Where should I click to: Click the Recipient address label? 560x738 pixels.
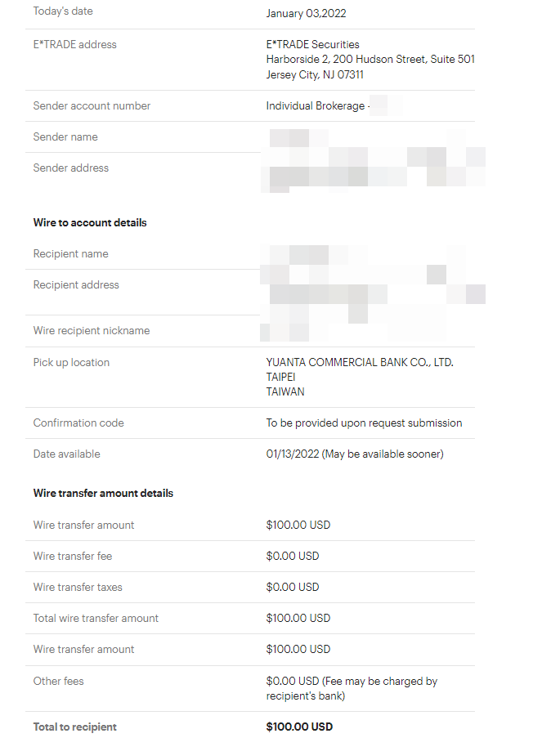pos(76,284)
